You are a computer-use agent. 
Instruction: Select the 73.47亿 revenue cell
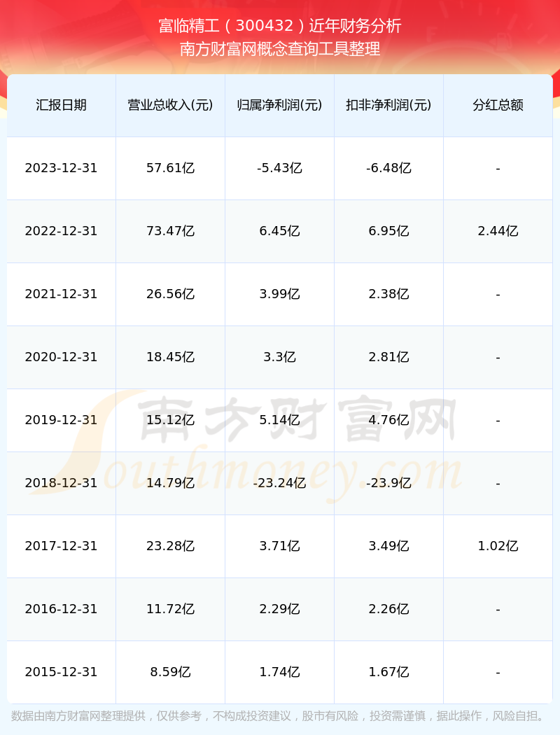[171, 231]
